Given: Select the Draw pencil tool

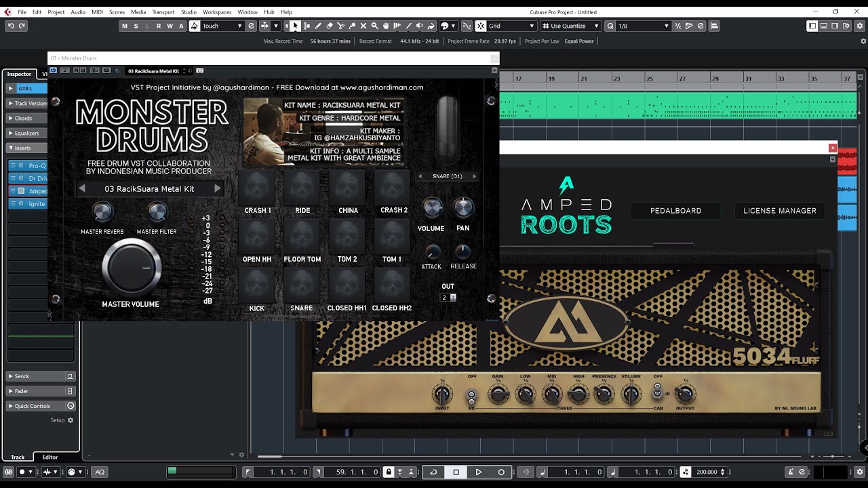Looking at the screenshot, I should click(x=318, y=26).
